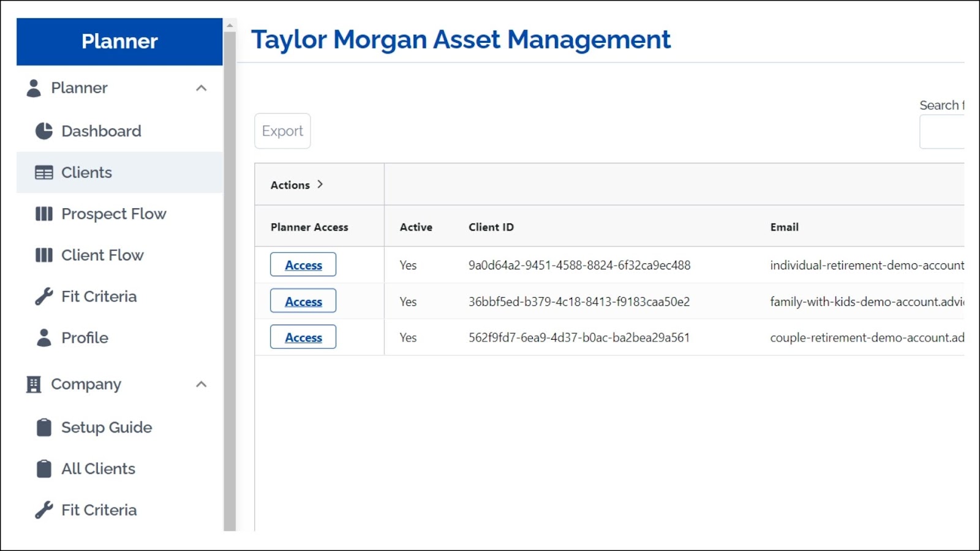Go to Client Flow page
Screen dimensions: 980x551
coord(120,255)
